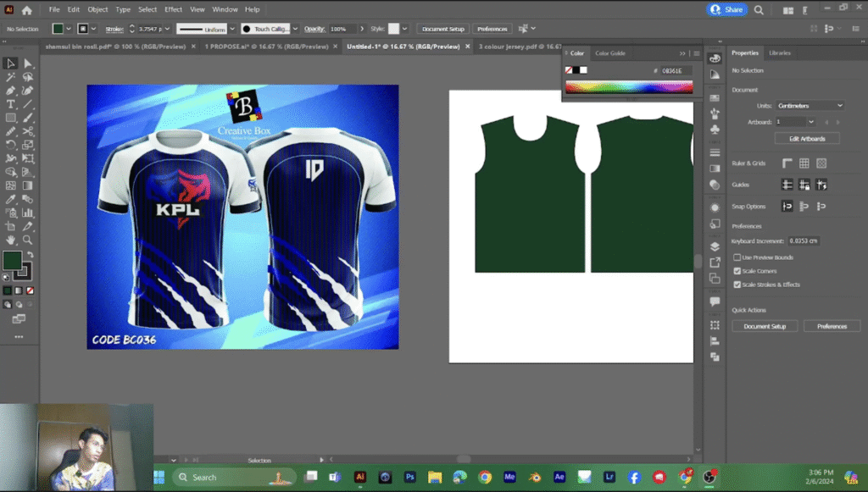Click Document Setup under Quick Actions
Screen dimensions: 868x492
pyautogui.click(x=765, y=326)
